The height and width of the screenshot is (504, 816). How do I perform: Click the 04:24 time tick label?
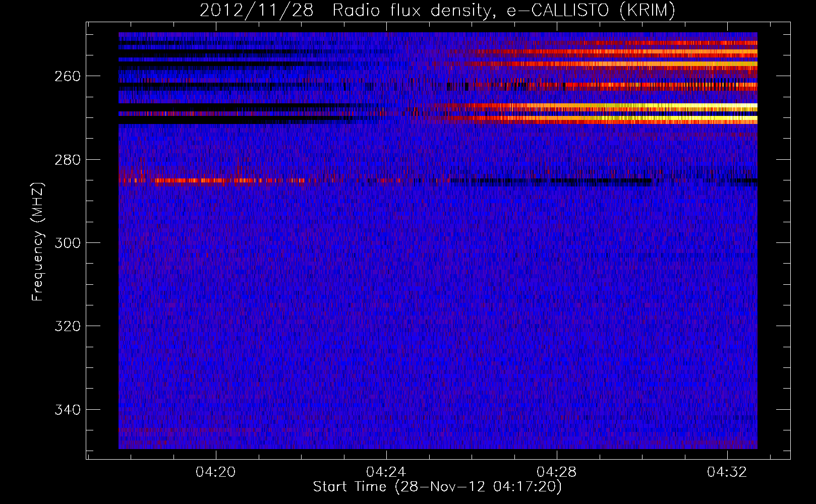pos(386,472)
